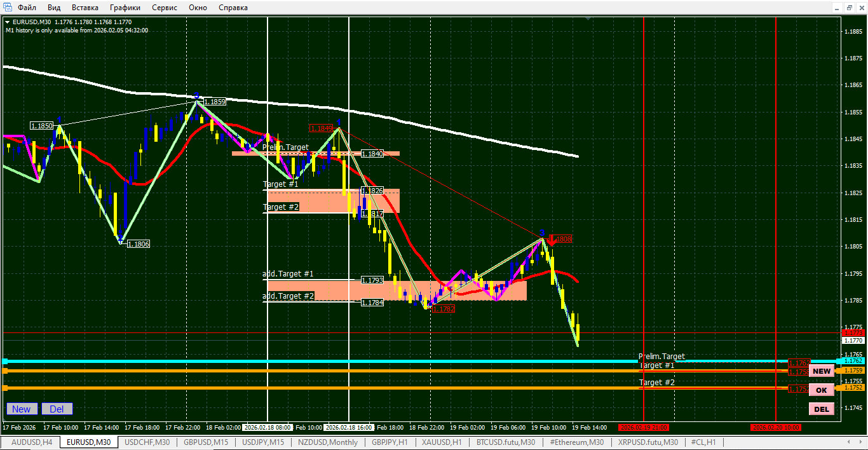868x450 pixels.
Task: Click the 1.1840 level label
Action: pyautogui.click(x=372, y=154)
